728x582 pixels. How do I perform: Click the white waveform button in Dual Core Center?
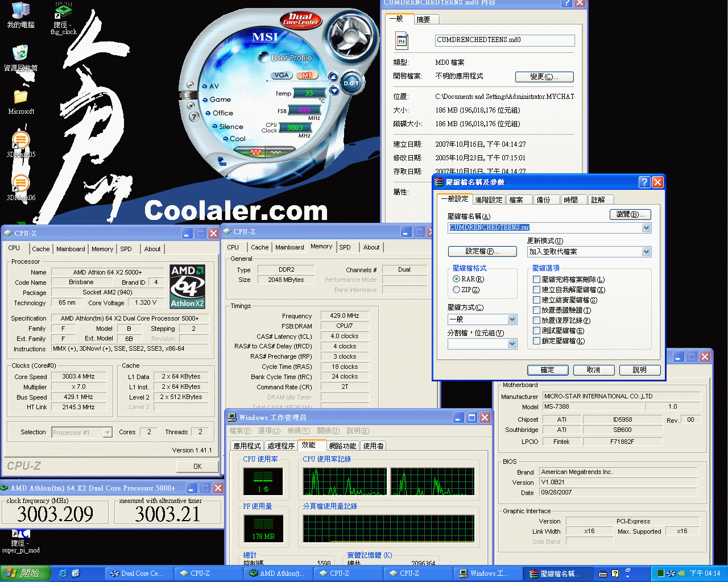pos(277,152)
